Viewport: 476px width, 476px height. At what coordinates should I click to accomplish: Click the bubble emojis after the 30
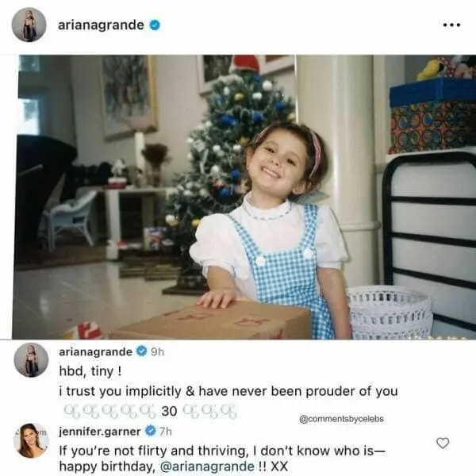209,411
